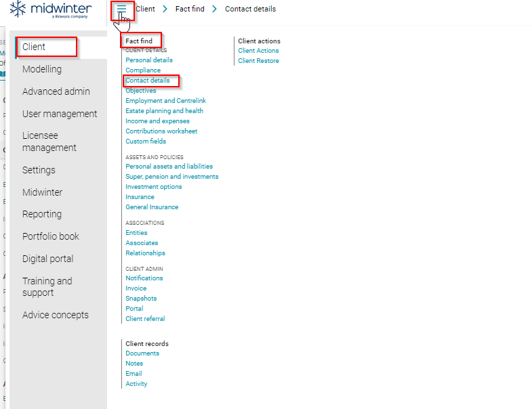Screen dimensions: 532x409
Task: Click the CLIENT ADMIN subheading
Action: coord(144,269)
